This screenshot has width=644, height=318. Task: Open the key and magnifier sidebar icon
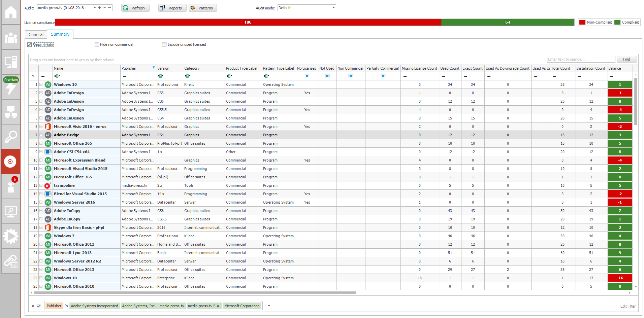point(10,137)
